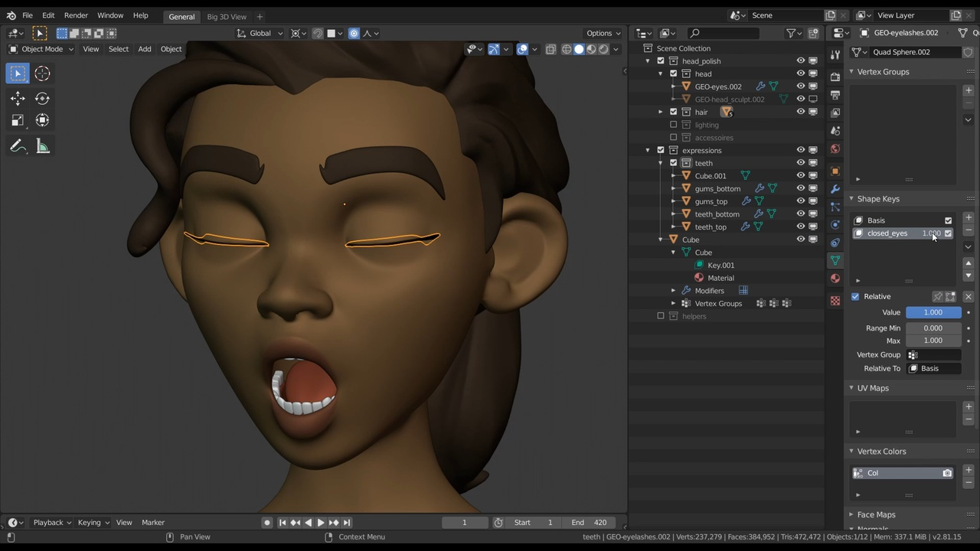Open the transform orientation Global dropdown

coord(260,33)
